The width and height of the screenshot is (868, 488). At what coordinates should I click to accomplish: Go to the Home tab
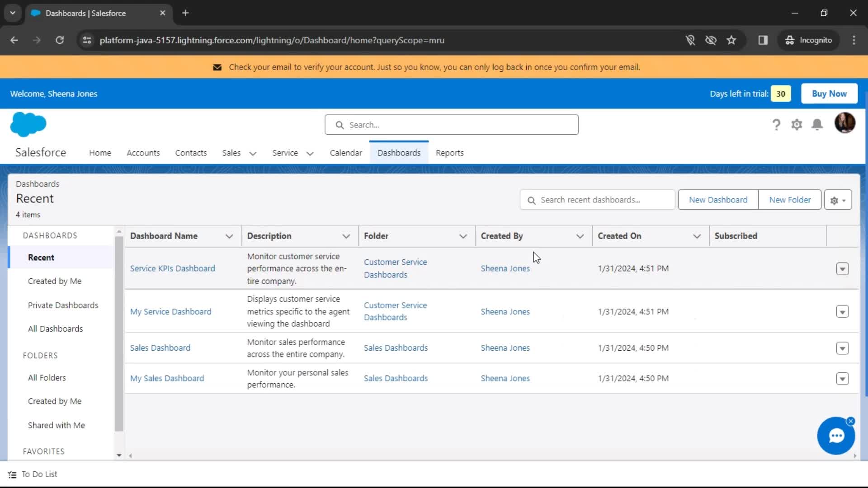click(100, 153)
